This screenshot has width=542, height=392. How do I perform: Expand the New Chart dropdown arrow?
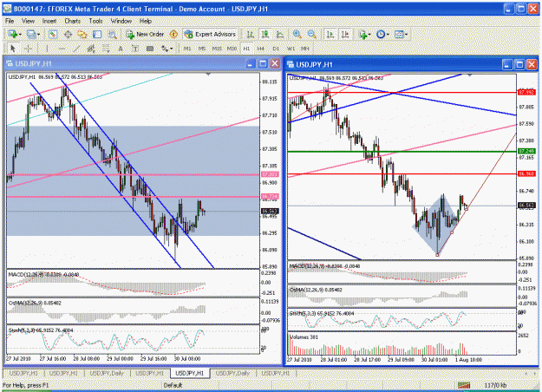point(20,34)
